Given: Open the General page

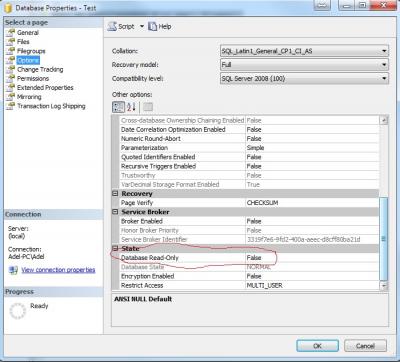Looking at the screenshot, I should 28,33.
